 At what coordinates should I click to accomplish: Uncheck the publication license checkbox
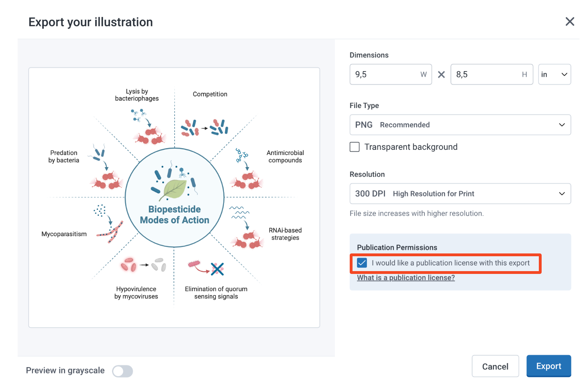[x=362, y=263]
